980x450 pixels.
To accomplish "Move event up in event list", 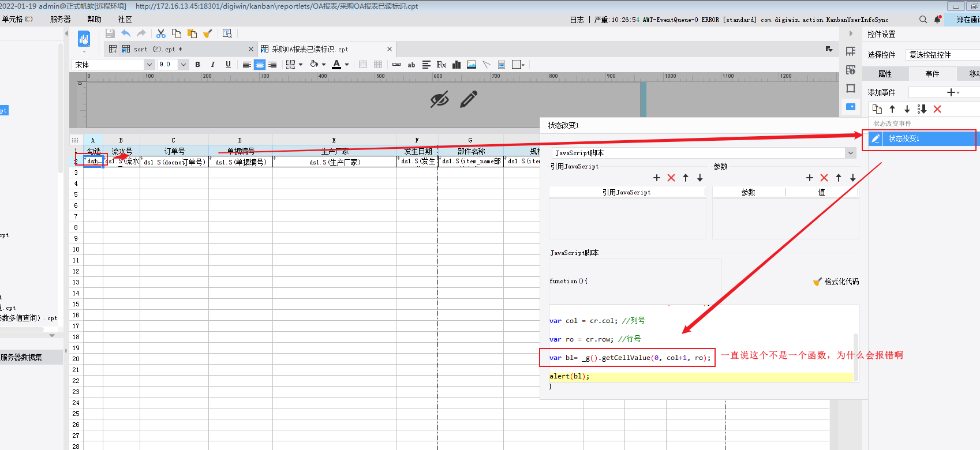I will tap(892, 109).
